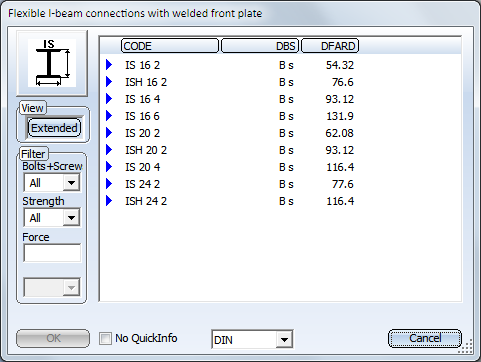The width and height of the screenshot is (481, 362).
Task: Select the IS 20 4 code entry
Action: [143, 167]
